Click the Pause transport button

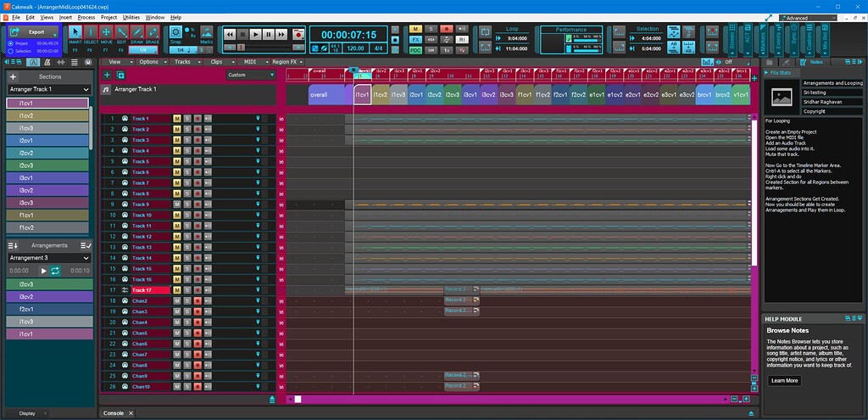pyautogui.click(x=269, y=34)
